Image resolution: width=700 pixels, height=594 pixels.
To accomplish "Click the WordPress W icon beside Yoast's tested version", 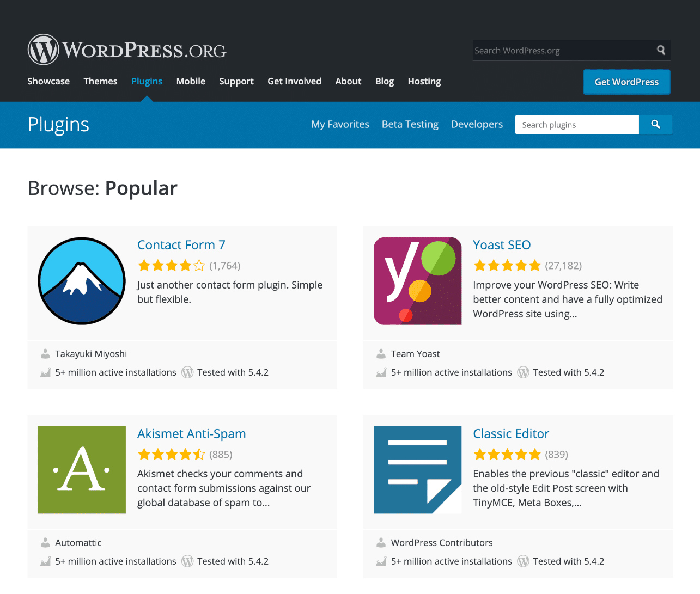I will [x=522, y=372].
